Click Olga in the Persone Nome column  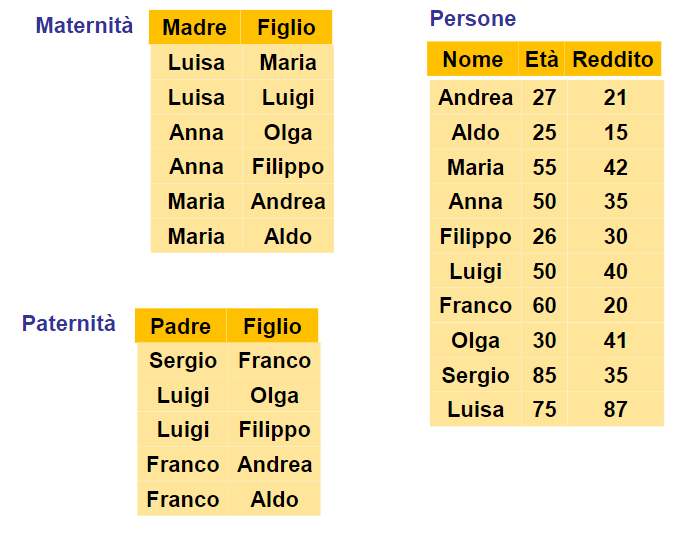pos(475,341)
